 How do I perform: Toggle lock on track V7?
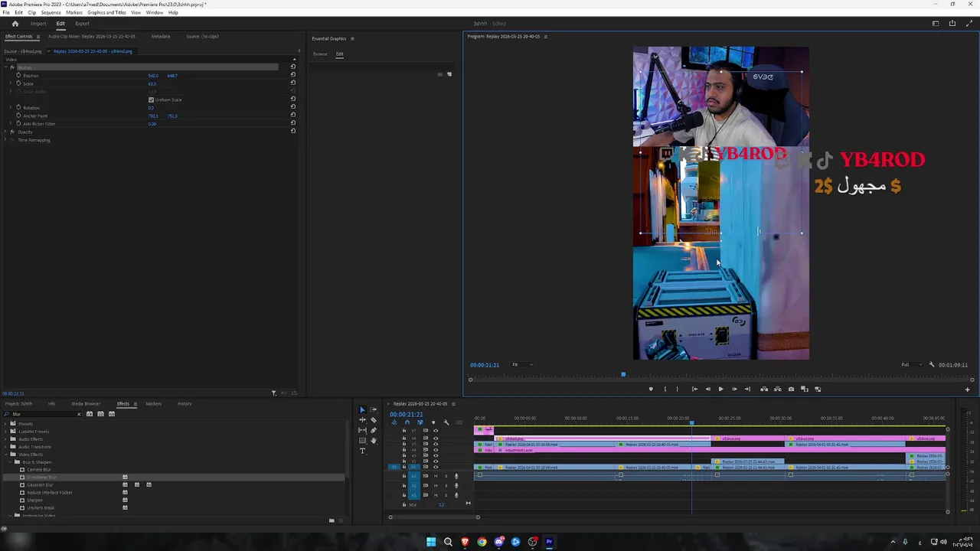point(404,430)
